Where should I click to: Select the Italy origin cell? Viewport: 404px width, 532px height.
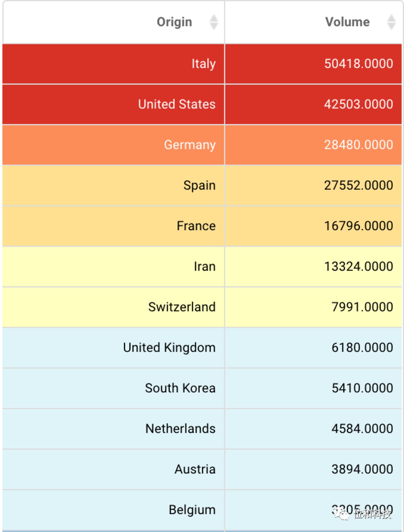(204, 64)
